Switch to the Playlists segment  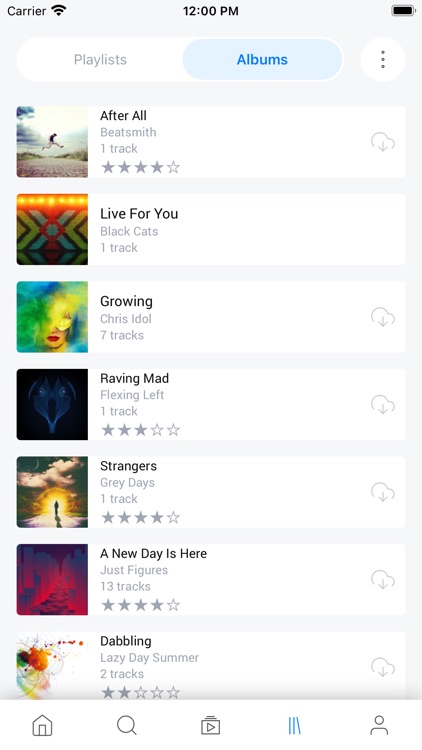(x=100, y=59)
